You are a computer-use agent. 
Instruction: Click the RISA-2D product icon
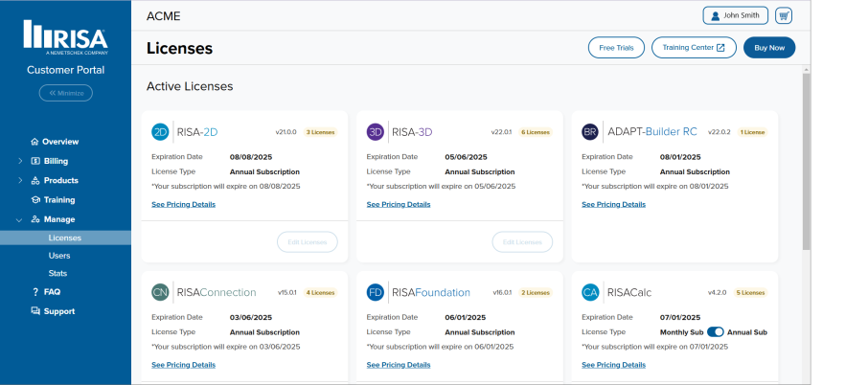point(160,132)
